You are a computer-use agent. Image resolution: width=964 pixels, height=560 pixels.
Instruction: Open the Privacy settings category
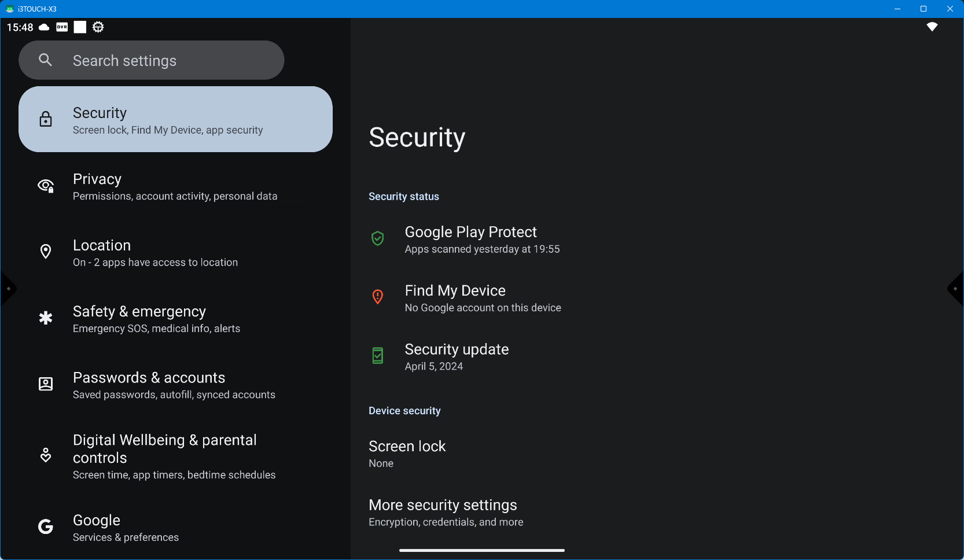pyautogui.click(x=175, y=187)
